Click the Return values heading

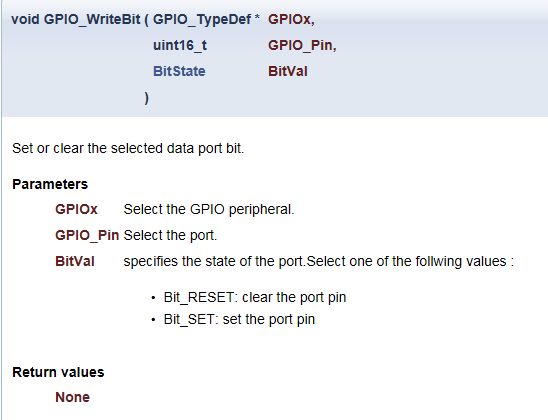click(x=58, y=372)
